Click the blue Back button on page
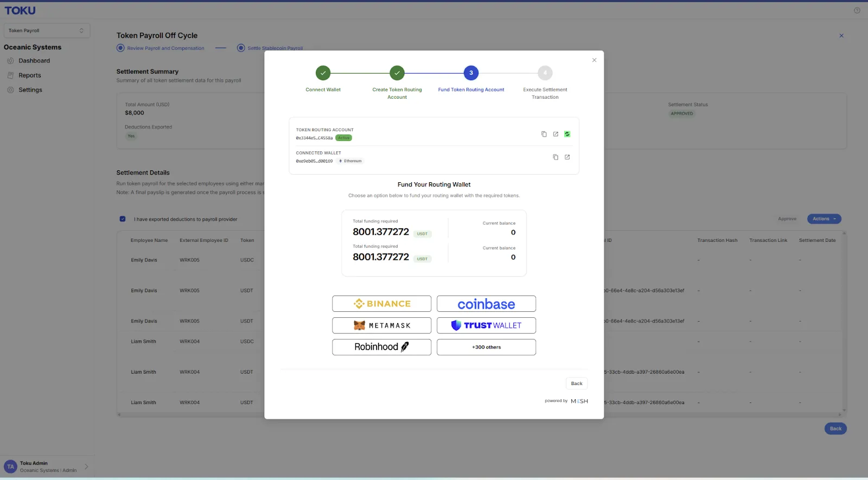The height and width of the screenshot is (480, 868). [835, 428]
